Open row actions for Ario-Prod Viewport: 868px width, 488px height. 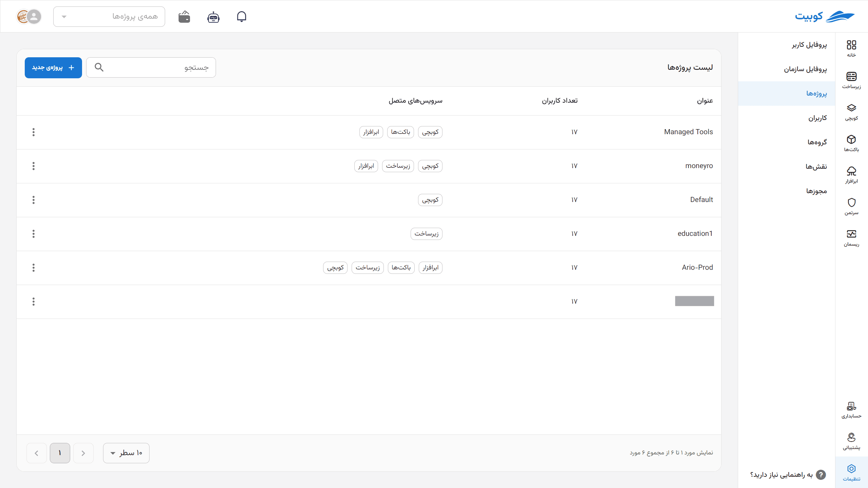point(34,268)
